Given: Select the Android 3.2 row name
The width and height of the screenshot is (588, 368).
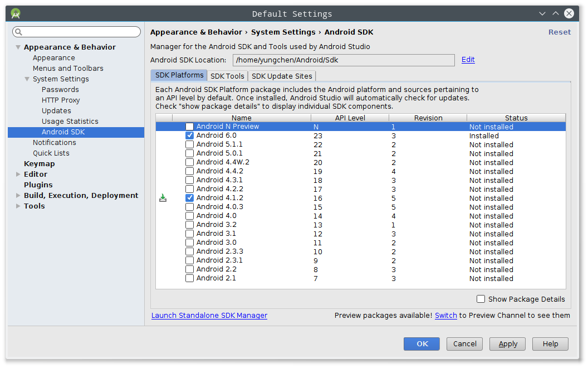Looking at the screenshot, I should 217,225.
